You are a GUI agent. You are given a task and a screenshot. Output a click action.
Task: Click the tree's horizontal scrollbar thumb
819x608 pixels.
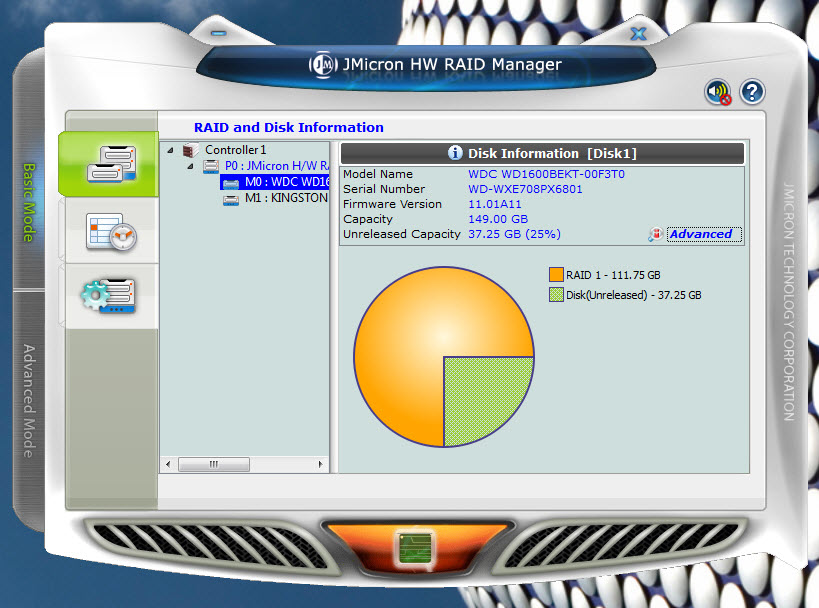pos(214,464)
